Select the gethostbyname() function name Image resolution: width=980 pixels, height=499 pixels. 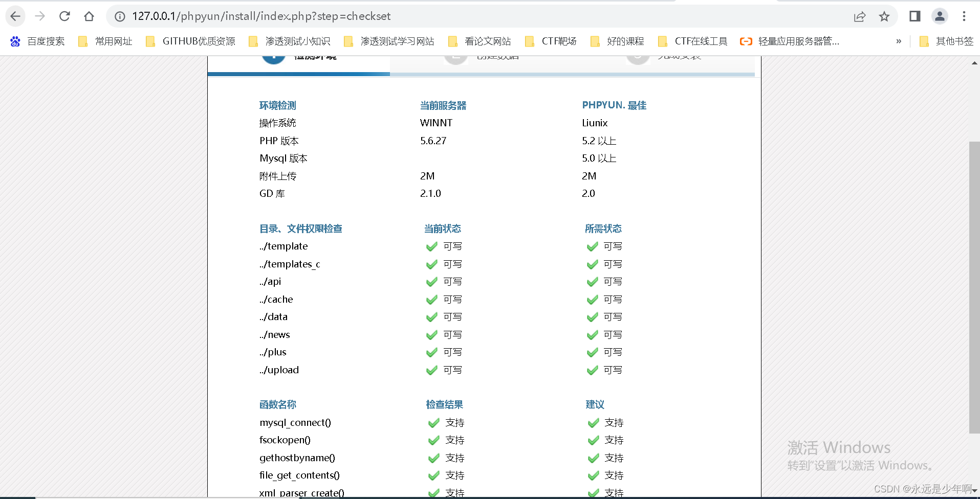click(x=297, y=458)
